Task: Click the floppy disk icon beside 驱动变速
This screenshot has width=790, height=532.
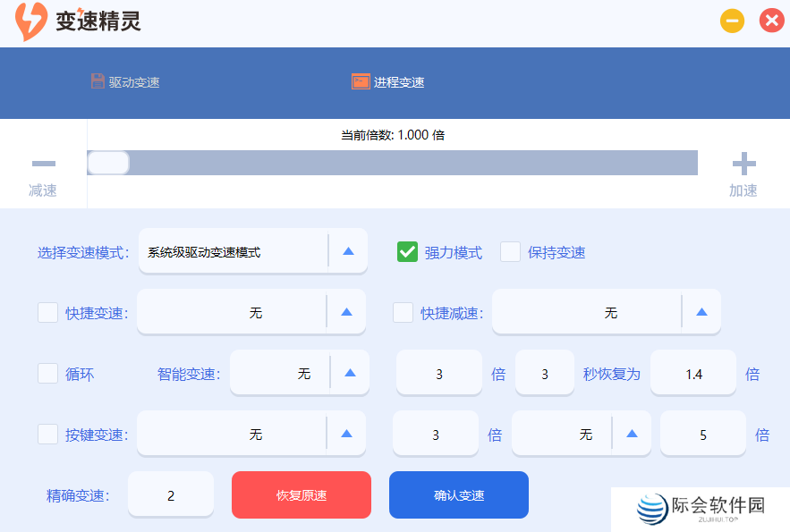Action: tap(97, 80)
